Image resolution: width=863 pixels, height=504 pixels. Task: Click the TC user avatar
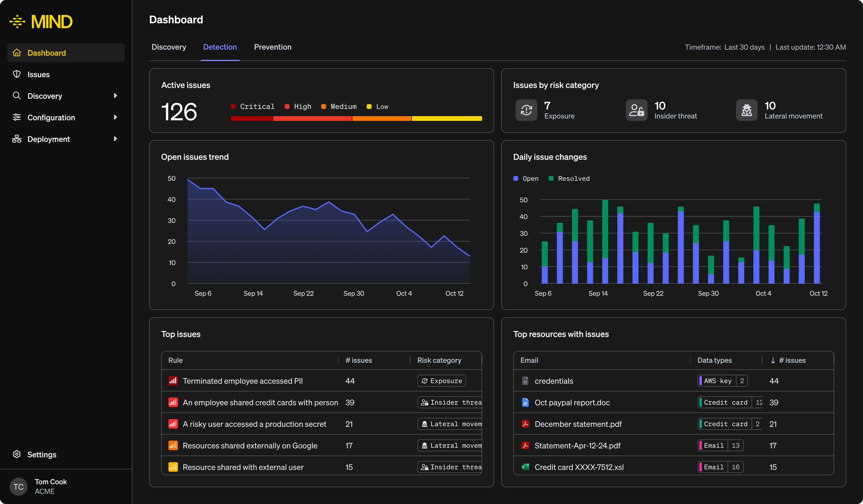click(18, 486)
